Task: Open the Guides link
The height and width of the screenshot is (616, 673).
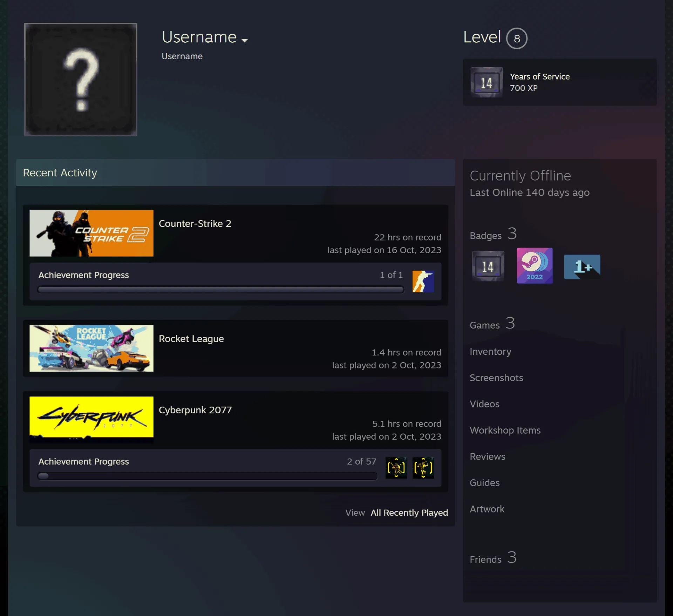Action: coord(484,483)
